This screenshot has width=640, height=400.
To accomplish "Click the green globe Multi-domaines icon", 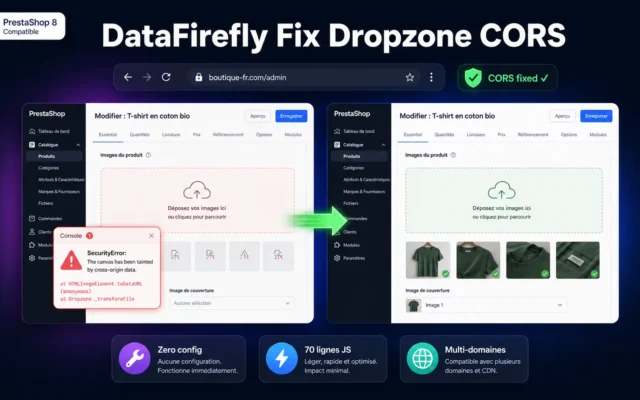I will [x=422, y=358].
